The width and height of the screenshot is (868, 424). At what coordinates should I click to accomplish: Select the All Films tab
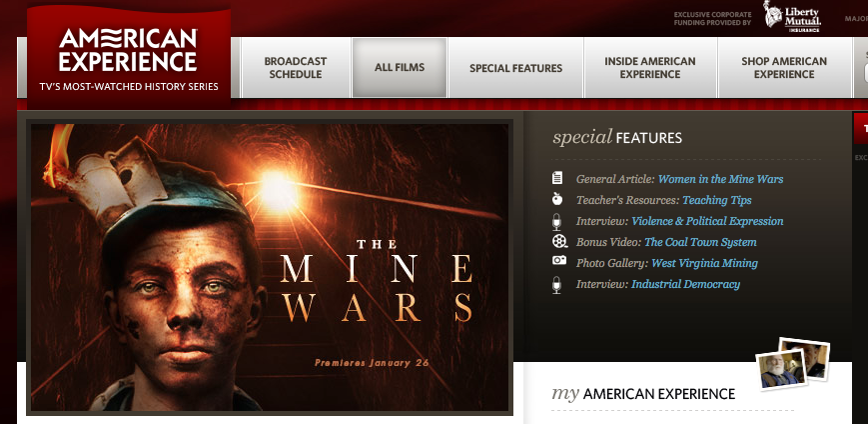(400, 68)
